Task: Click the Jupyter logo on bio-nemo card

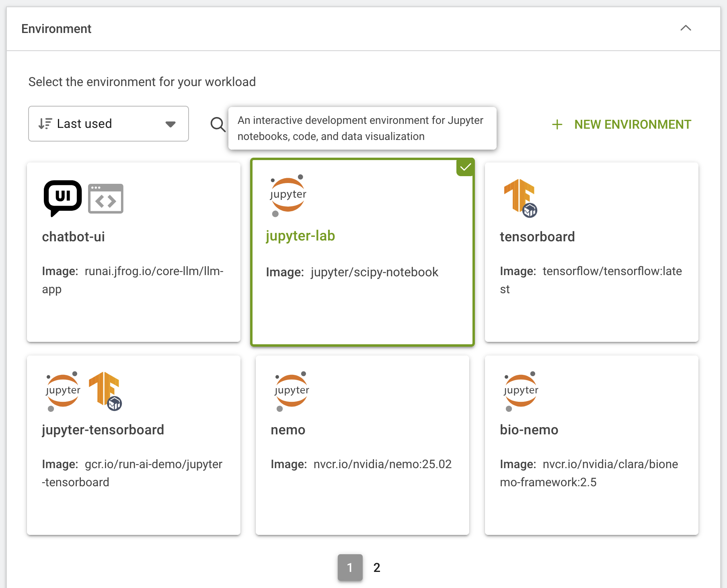Action: coord(521,391)
